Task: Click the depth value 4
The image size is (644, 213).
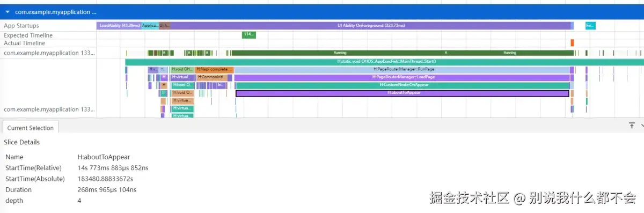Action: 79,200
